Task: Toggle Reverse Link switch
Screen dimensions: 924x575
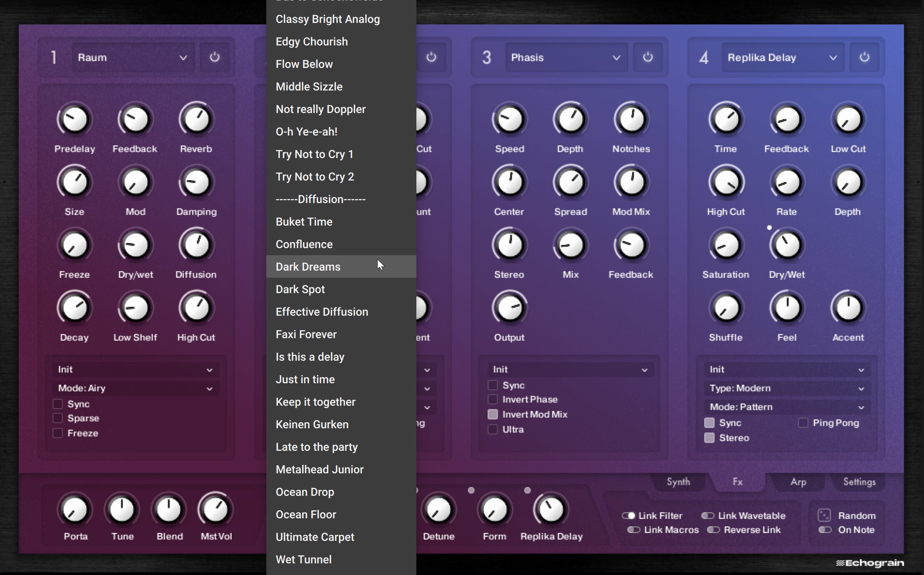Action: tap(713, 530)
